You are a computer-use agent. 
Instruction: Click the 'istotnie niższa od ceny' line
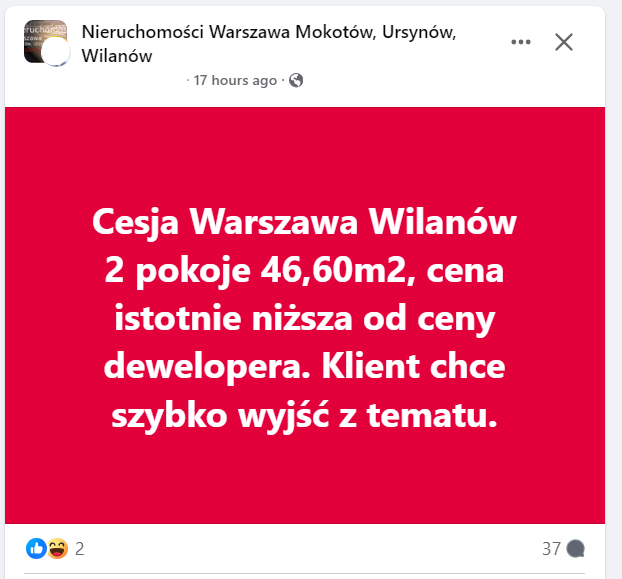(304, 319)
